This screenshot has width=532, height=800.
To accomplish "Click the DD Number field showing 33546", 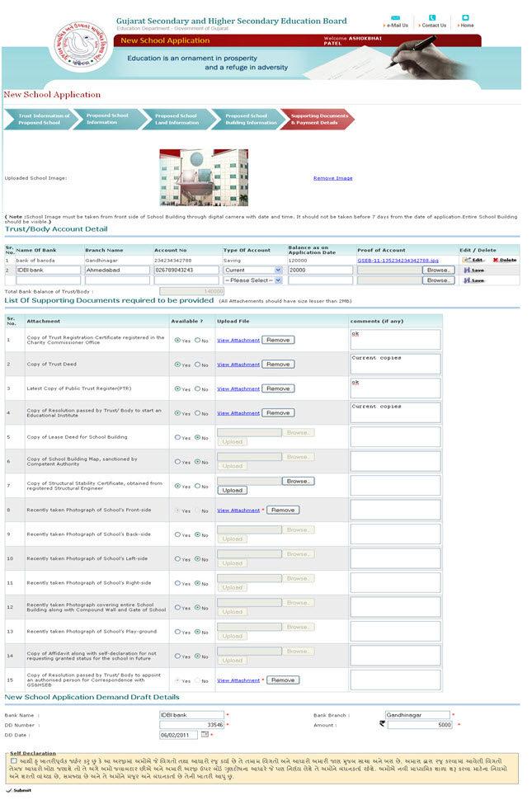I will coord(192,725).
